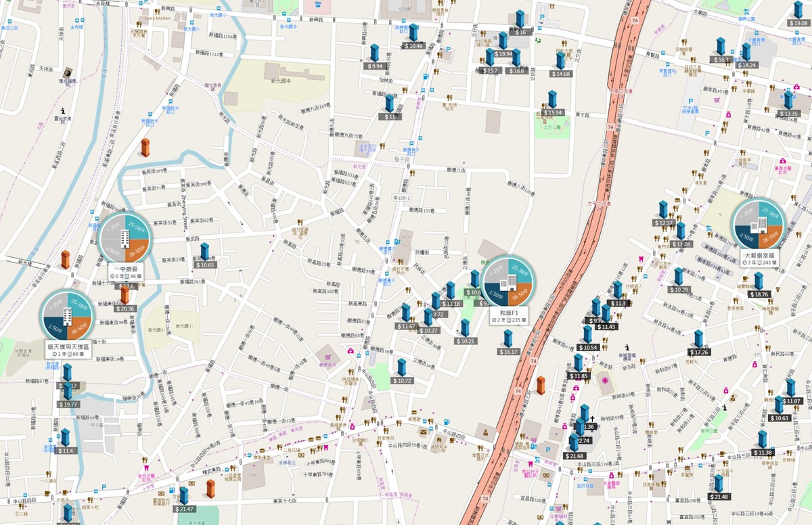Viewport: 812px width, 525px height.
Task: Select the $13.35 property marker
Action: click(x=788, y=99)
